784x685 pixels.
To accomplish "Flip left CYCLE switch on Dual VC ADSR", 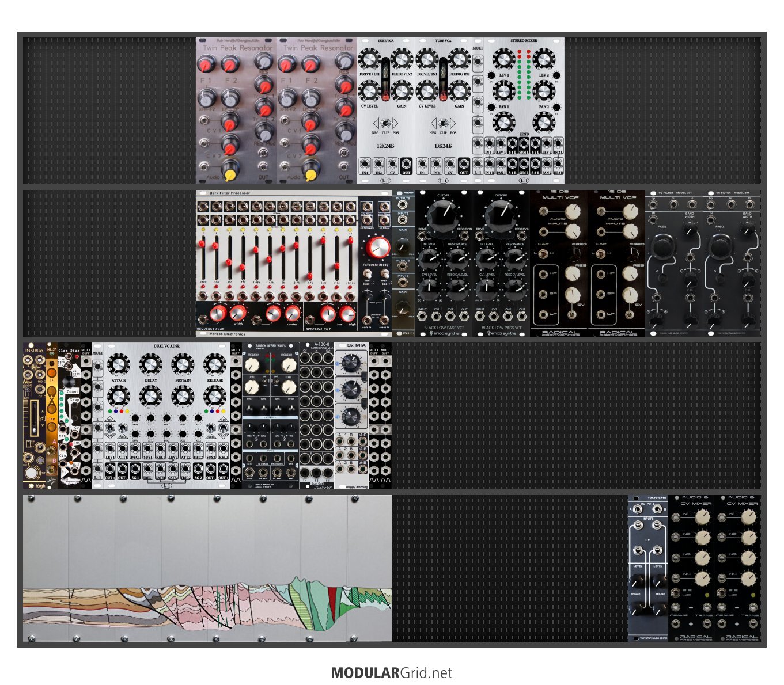I will coord(123,429).
